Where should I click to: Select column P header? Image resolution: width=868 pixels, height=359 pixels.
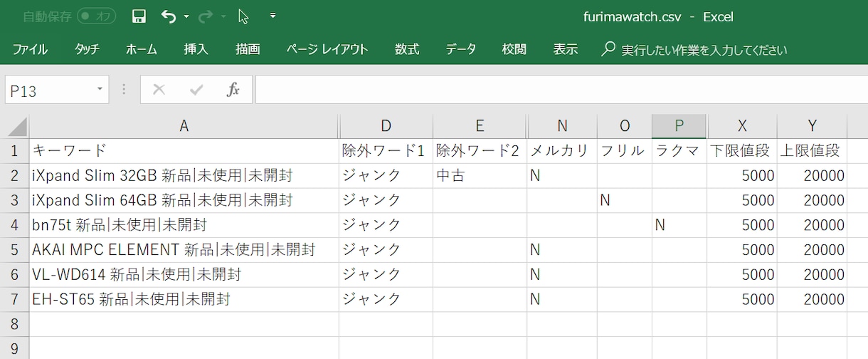pos(679,126)
